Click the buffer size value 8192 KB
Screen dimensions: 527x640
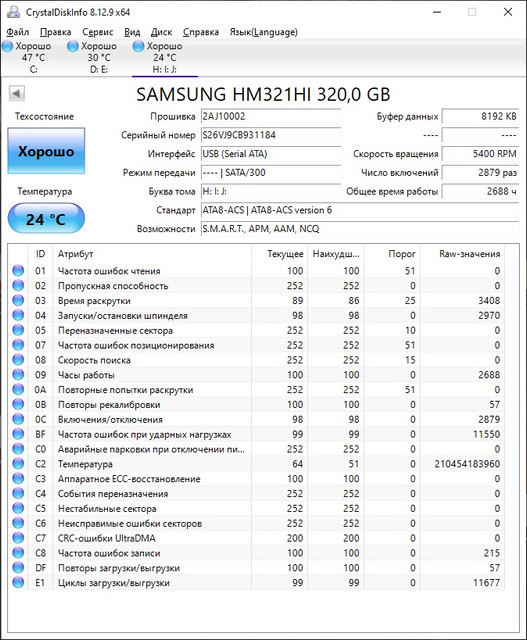click(480, 117)
